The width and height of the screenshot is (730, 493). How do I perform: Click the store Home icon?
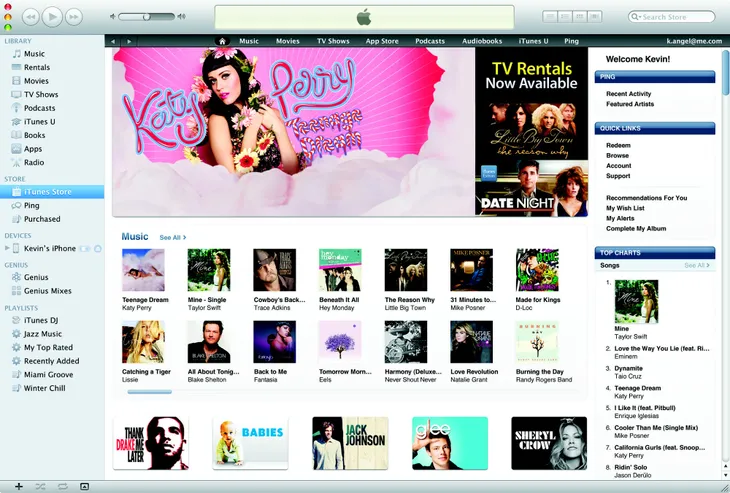coord(222,41)
